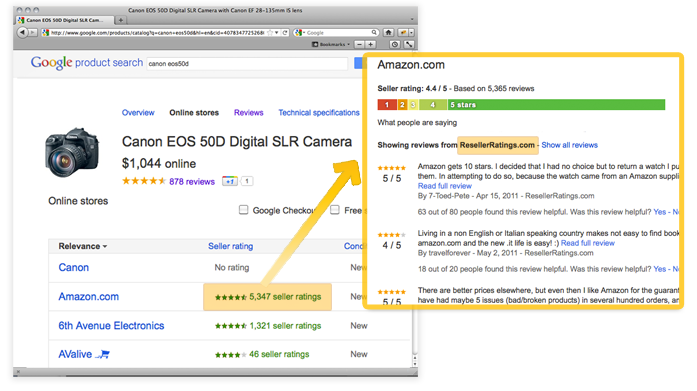
Task: Click the browser Forward arrow button
Action: tap(32, 32)
